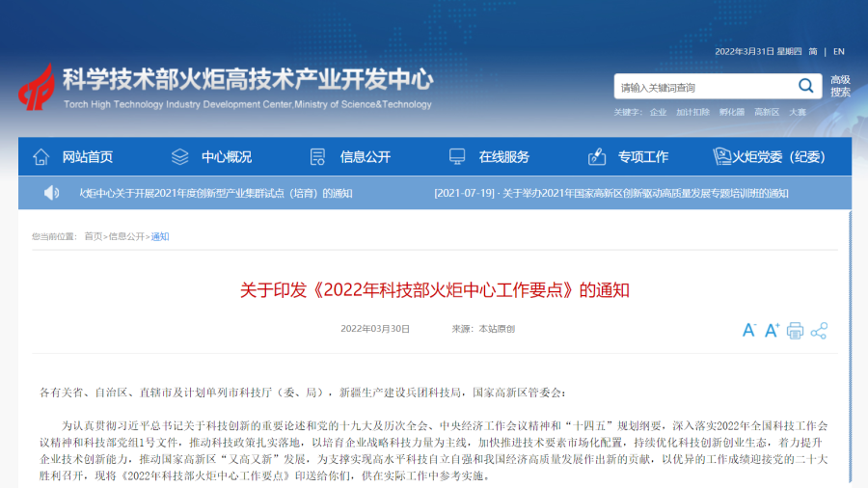
Task: Increase article font size with A+
Action: [772, 331]
